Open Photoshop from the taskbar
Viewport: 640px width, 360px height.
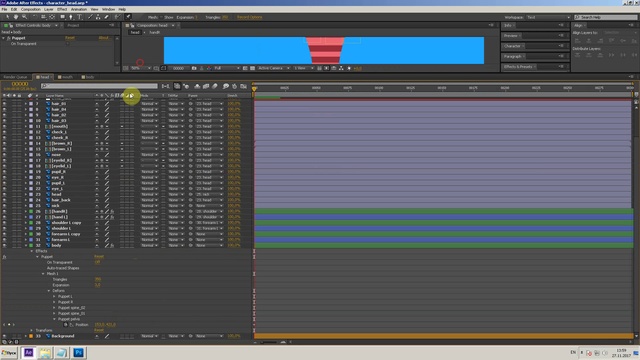click(78, 353)
